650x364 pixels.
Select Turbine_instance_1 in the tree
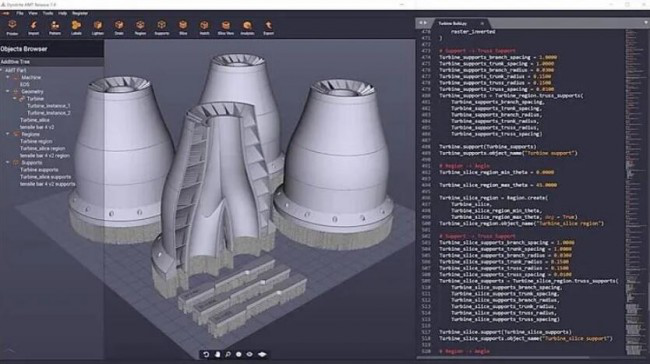point(49,106)
